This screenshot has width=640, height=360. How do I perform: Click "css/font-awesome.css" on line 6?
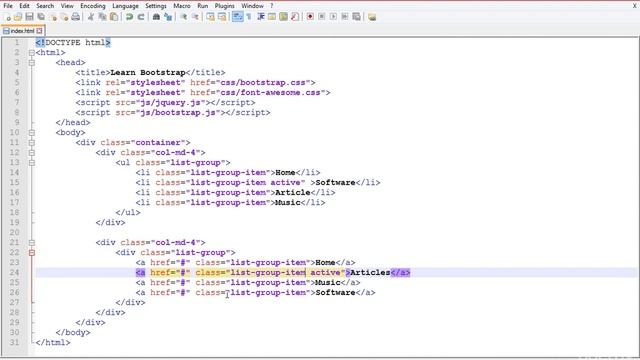[x=270, y=93]
